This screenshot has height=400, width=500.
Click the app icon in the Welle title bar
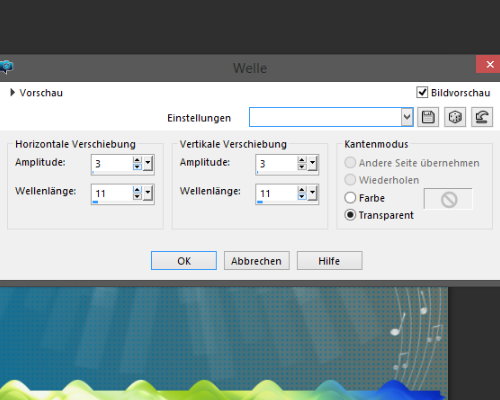click(x=6, y=68)
